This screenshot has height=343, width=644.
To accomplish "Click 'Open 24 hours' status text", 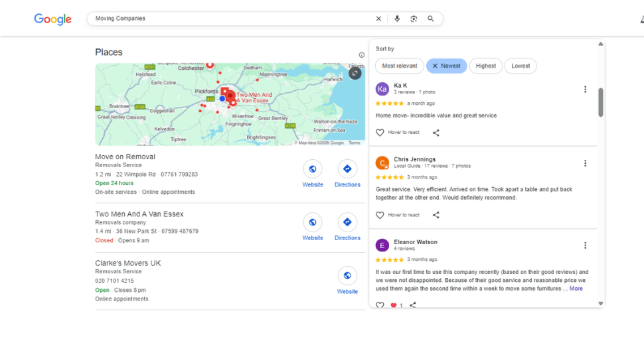I will click(114, 183).
